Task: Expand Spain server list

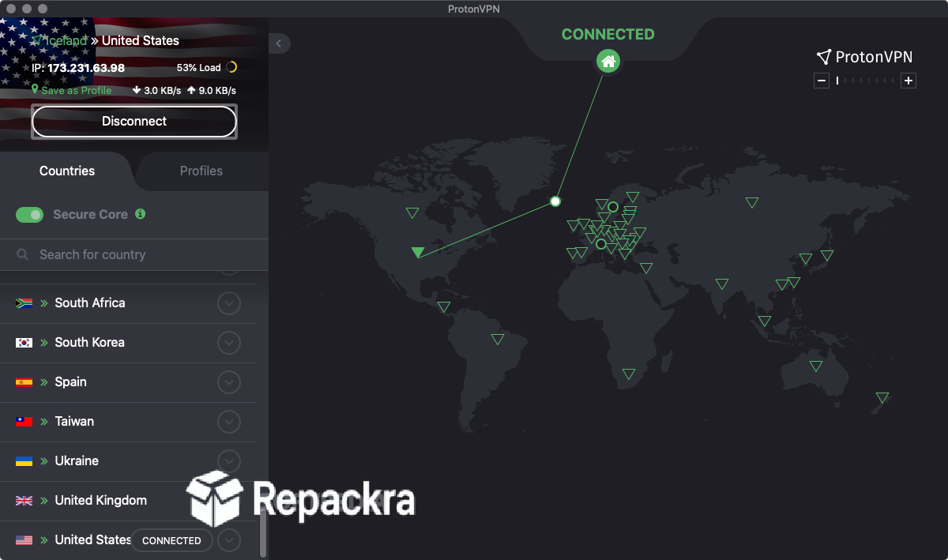Action: [x=228, y=381]
